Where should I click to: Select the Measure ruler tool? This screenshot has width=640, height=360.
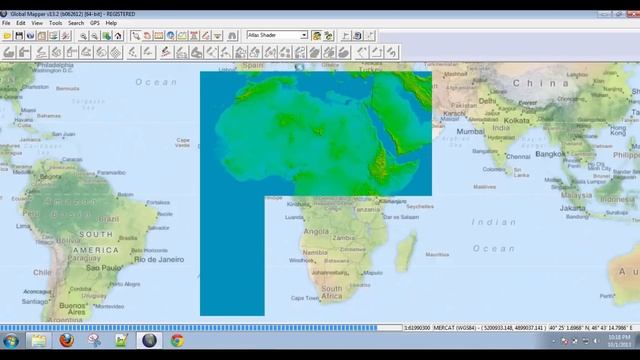coord(159,36)
